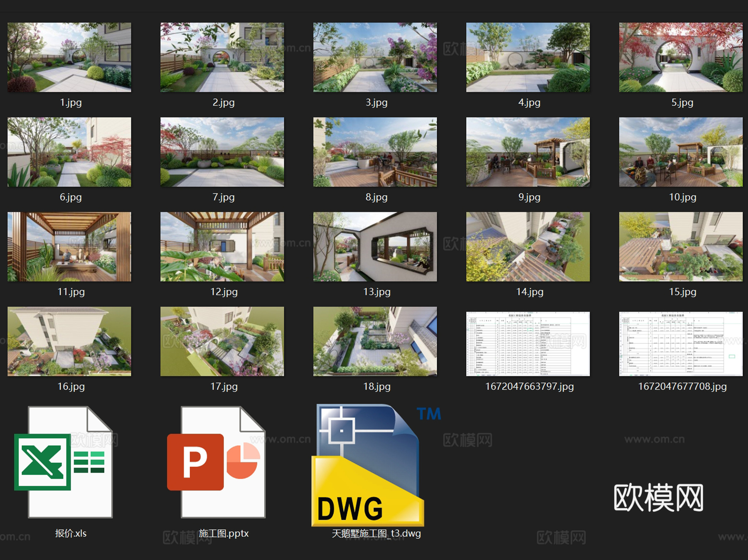Select the 6.jpg thumbnail image
The image size is (748, 560).
click(x=69, y=152)
